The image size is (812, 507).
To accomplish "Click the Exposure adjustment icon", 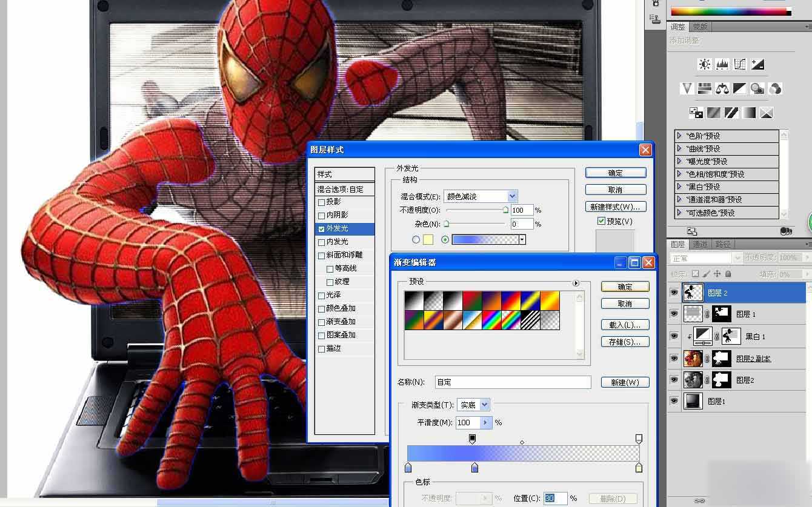I will pyautogui.click(x=757, y=64).
